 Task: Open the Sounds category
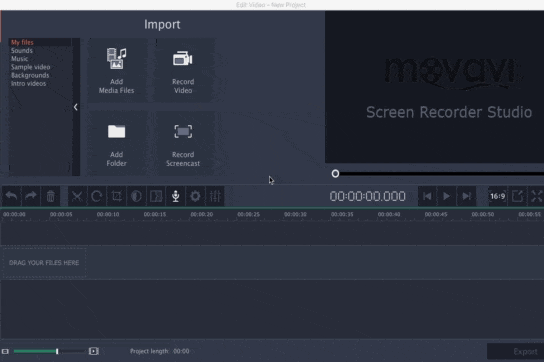click(22, 51)
